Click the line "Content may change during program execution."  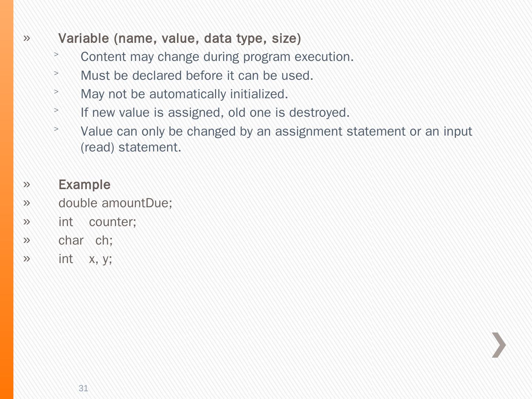[x=217, y=57]
